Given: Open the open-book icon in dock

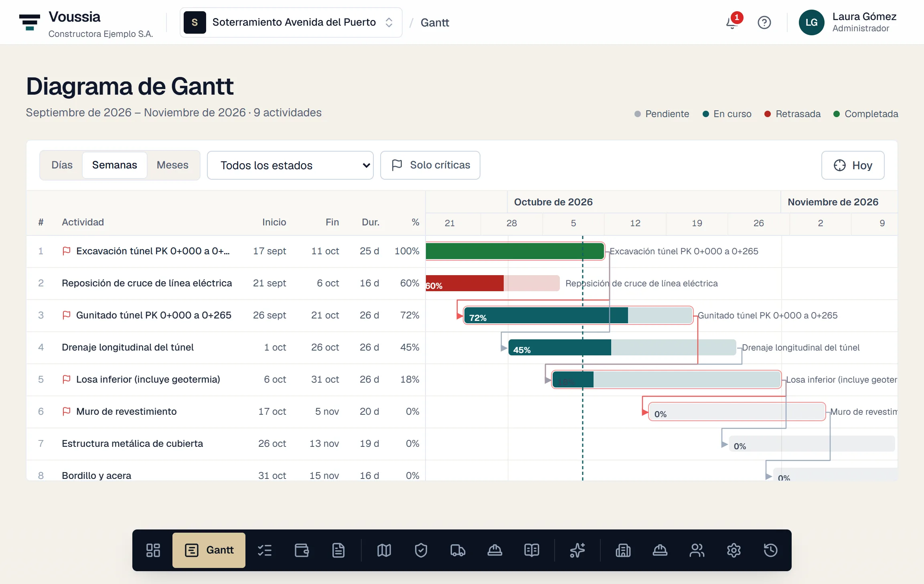Looking at the screenshot, I should 532,550.
